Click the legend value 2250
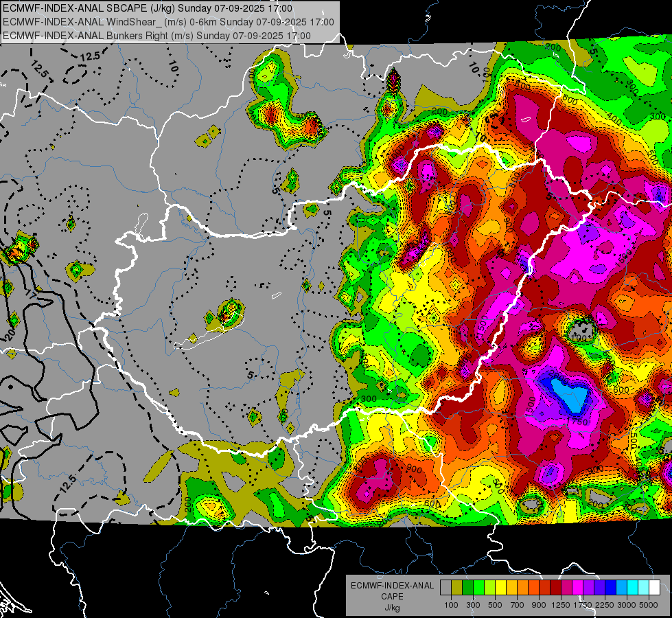This screenshot has width=672, height=618. click(605, 605)
